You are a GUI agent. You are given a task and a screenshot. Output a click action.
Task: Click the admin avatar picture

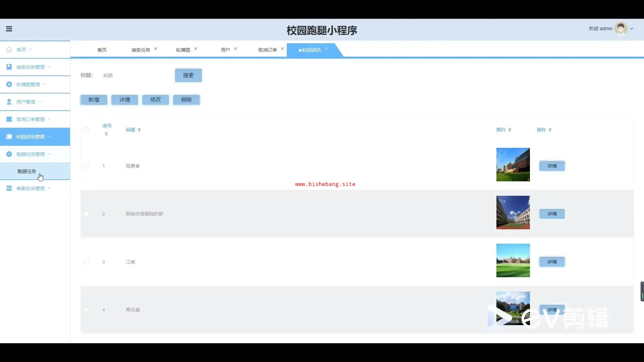(621, 29)
